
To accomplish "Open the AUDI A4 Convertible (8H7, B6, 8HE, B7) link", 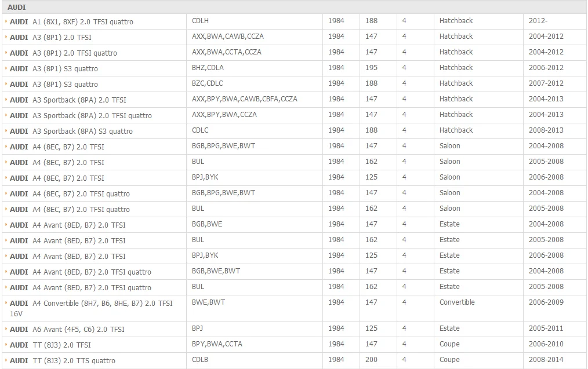I will click(x=91, y=308).
